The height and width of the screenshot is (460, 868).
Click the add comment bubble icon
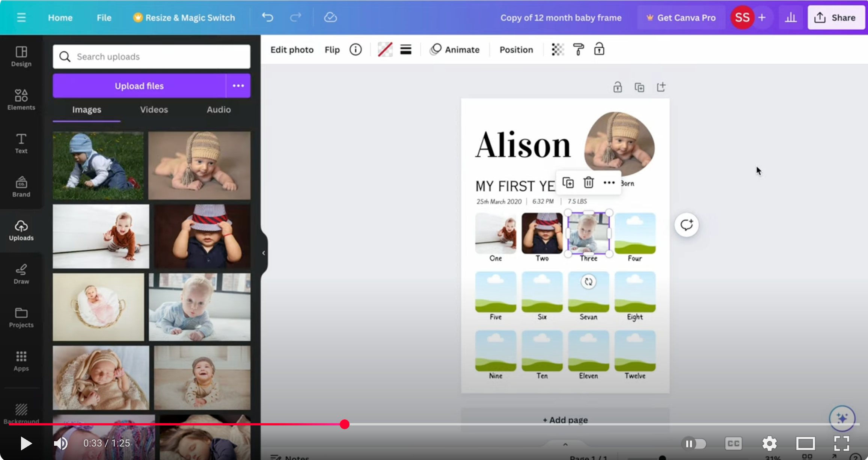pyautogui.click(x=687, y=225)
